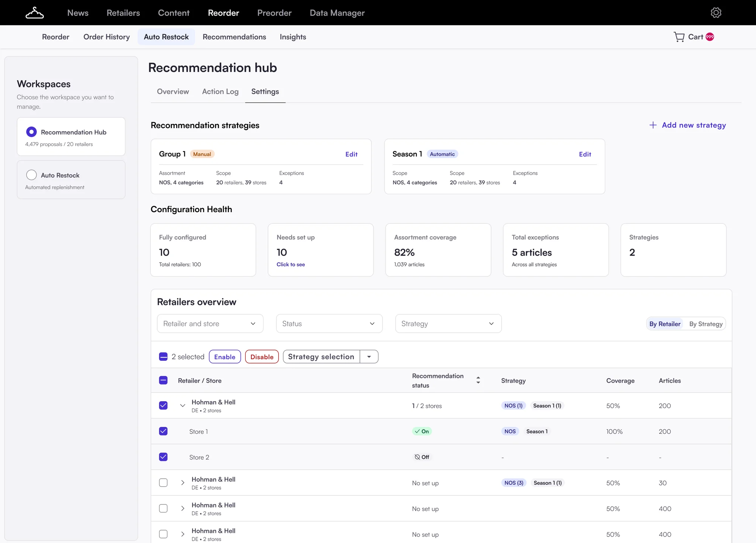The height and width of the screenshot is (543, 756).
Task: Uncheck the Store 2 checkbox
Action: (163, 457)
